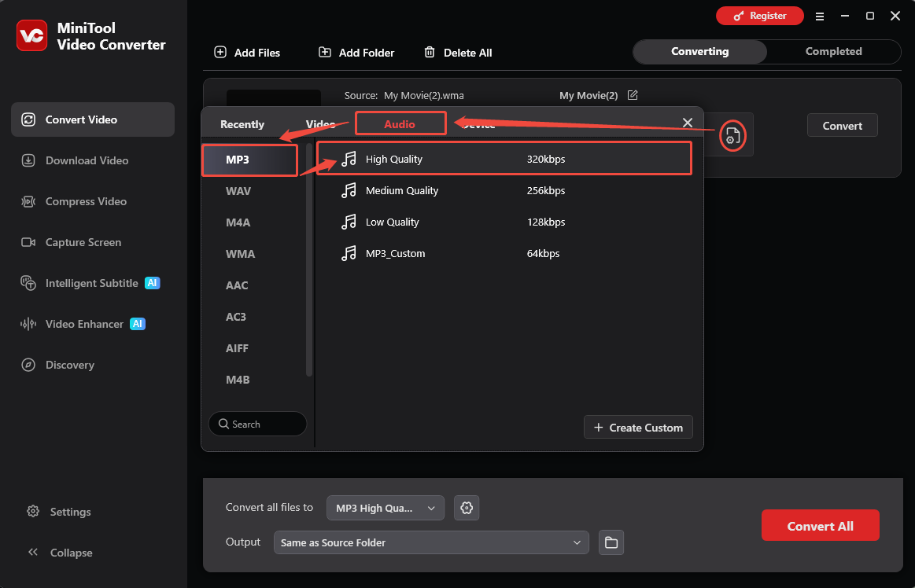Click the edit output name pencil icon
This screenshot has width=915, height=588.
coord(633,95)
